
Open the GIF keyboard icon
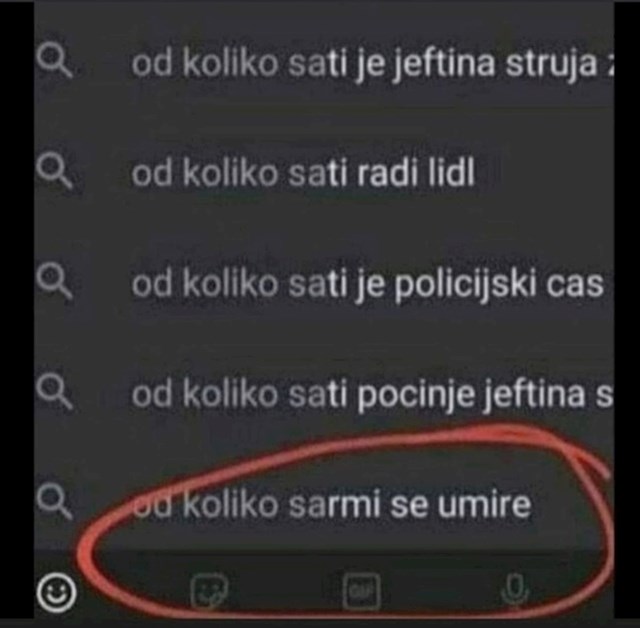(x=362, y=590)
